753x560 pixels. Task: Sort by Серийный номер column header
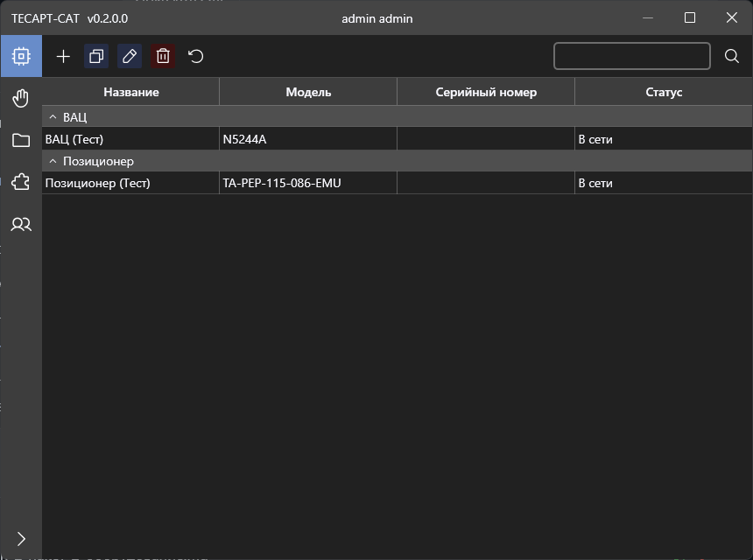pos(486,92)
